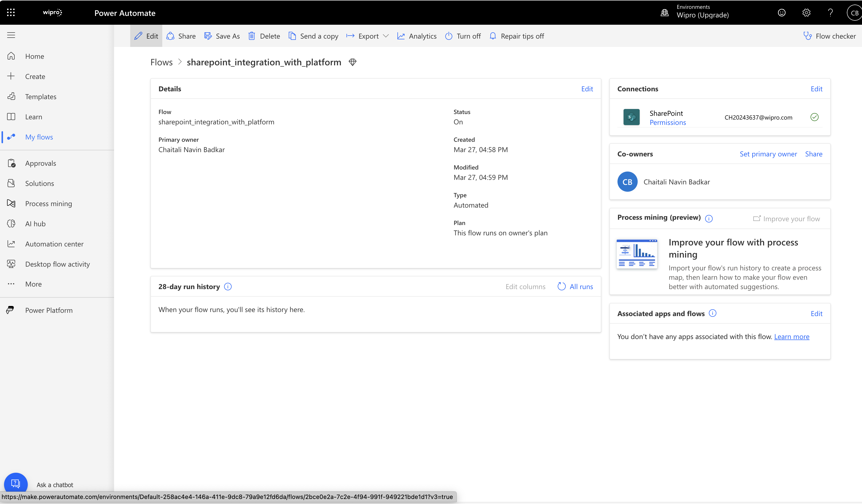Click the Type value Automated

pos(471,205)
